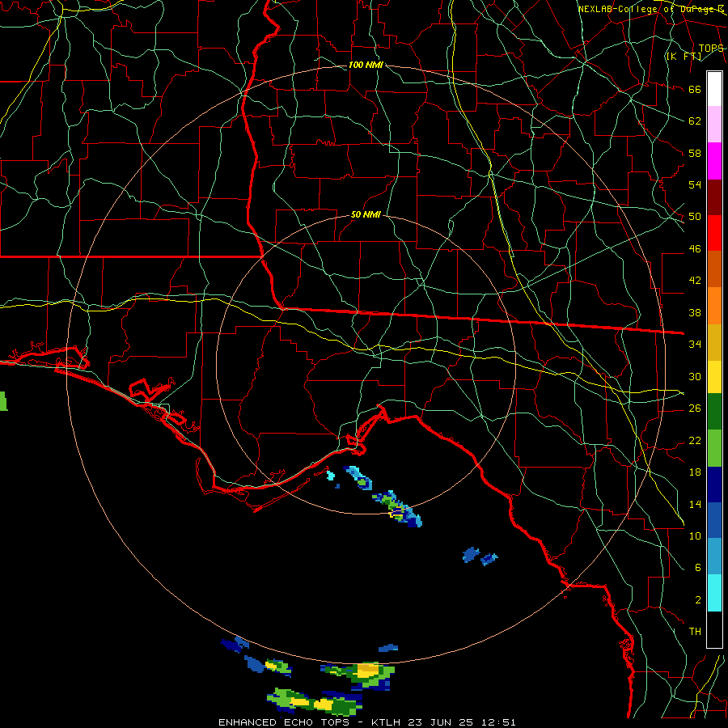Click the legend value 66
Screen dimensions: 728x728
695,89
